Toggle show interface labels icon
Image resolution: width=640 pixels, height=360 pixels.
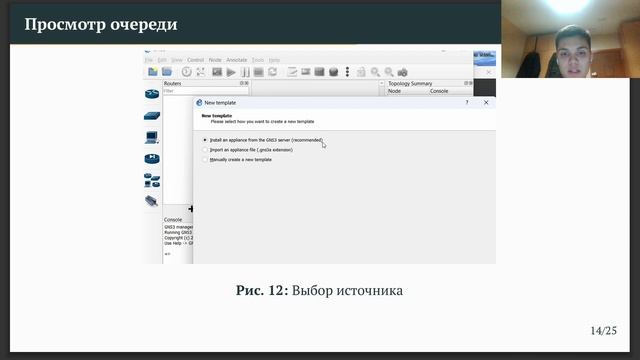(200, 72)
